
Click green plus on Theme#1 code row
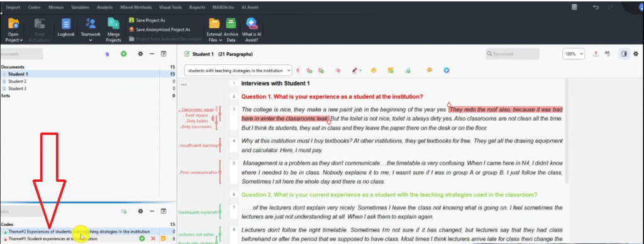pyautogui.click(x=142, y=239)
